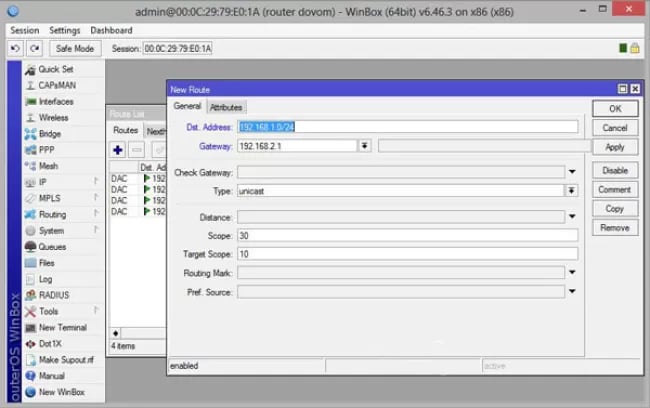Click the redo arrow icon
Screen dimensions: 650x408
pos(34,49)
